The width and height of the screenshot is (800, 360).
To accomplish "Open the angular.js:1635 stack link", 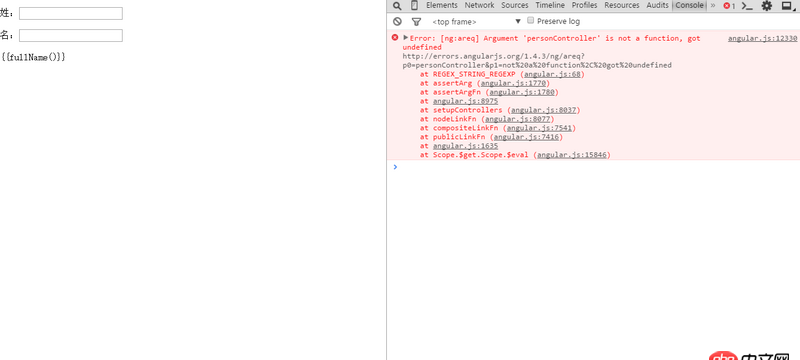I will pos(465,146).
